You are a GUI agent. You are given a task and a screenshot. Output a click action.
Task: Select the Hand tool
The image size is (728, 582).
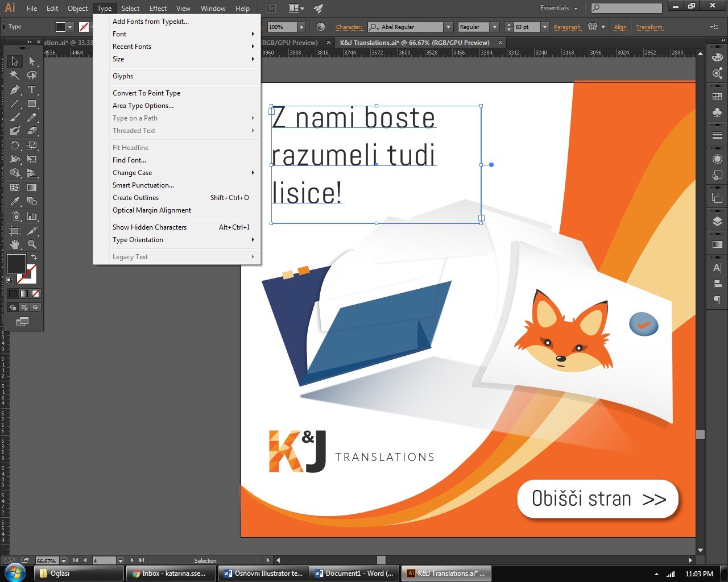(x=15, y=244)
